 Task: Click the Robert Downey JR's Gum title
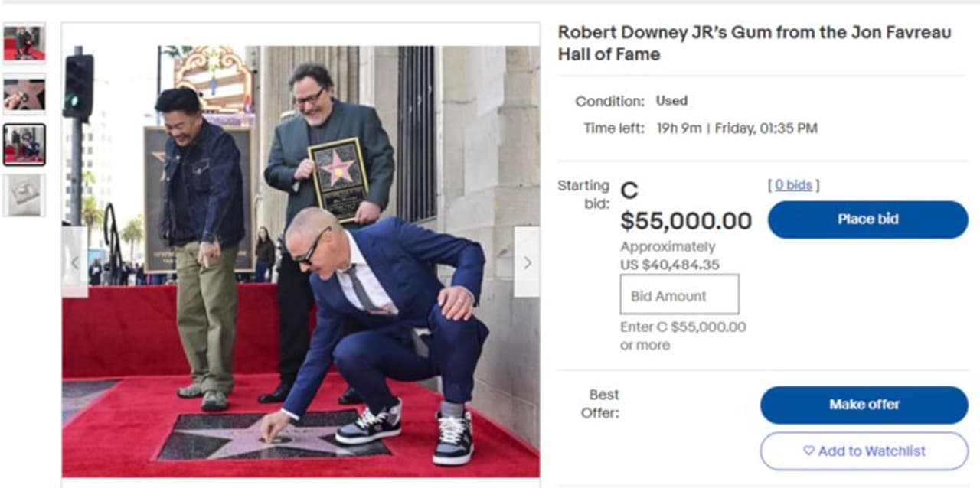point(754,44)
